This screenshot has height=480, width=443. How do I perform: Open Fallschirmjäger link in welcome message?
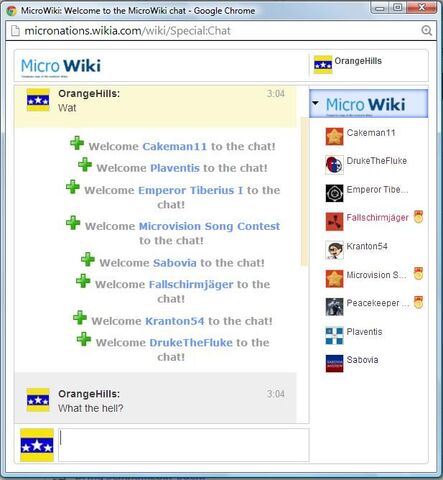click(x=191, y=285)
